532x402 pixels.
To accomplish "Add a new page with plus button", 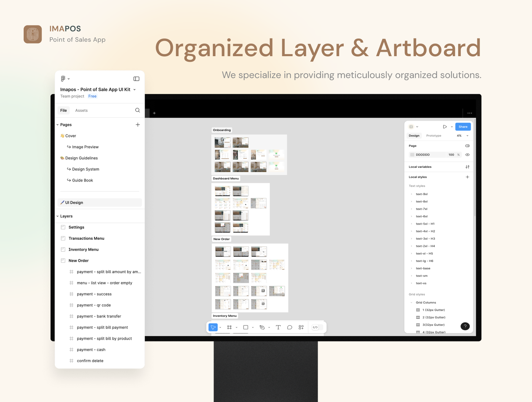I will 138,125.
